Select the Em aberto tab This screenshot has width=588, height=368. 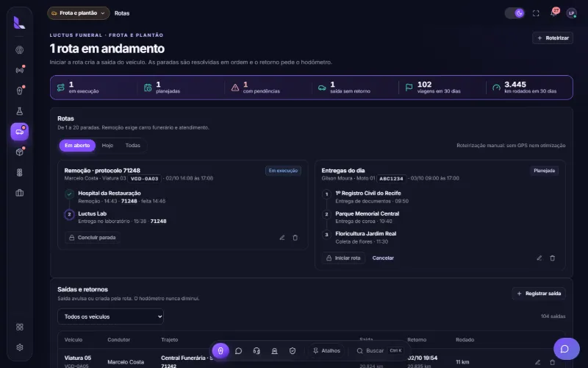[77, 145]
